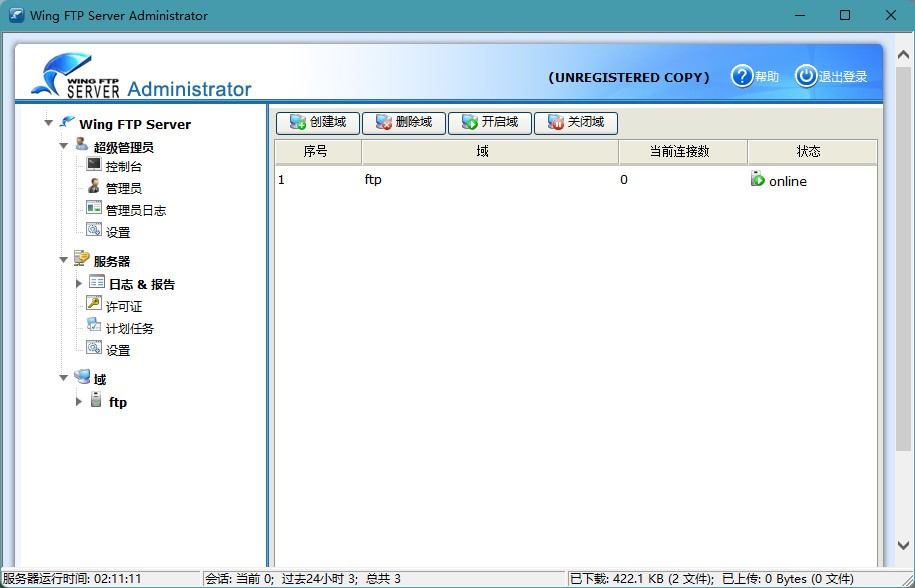
Task: Click the 删除域 button
Action: point(404,122)
